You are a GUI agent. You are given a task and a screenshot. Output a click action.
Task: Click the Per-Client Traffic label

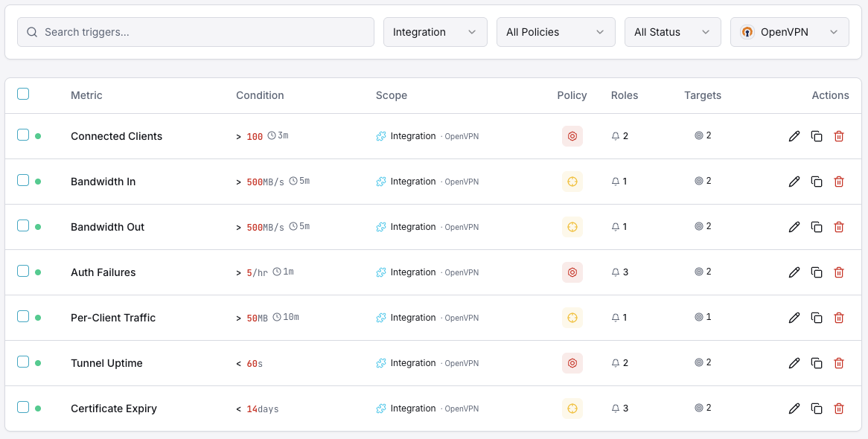pyautogui.click(x=112, y=318)
